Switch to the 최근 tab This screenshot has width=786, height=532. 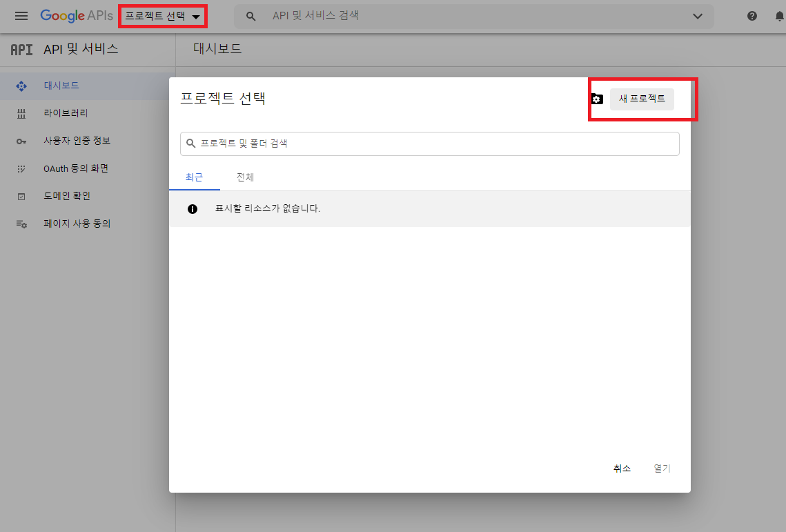click(195, 177)
